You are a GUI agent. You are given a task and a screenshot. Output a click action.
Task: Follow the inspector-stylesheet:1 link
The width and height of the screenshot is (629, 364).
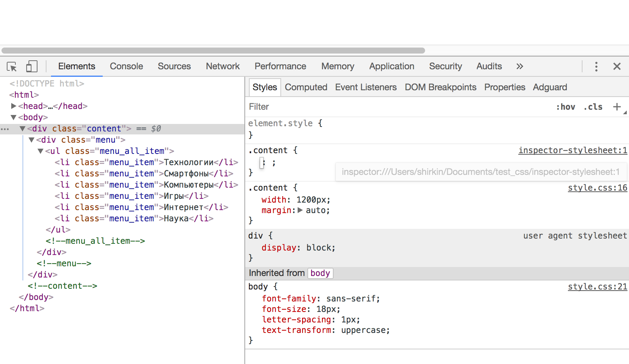coord(573,150)
